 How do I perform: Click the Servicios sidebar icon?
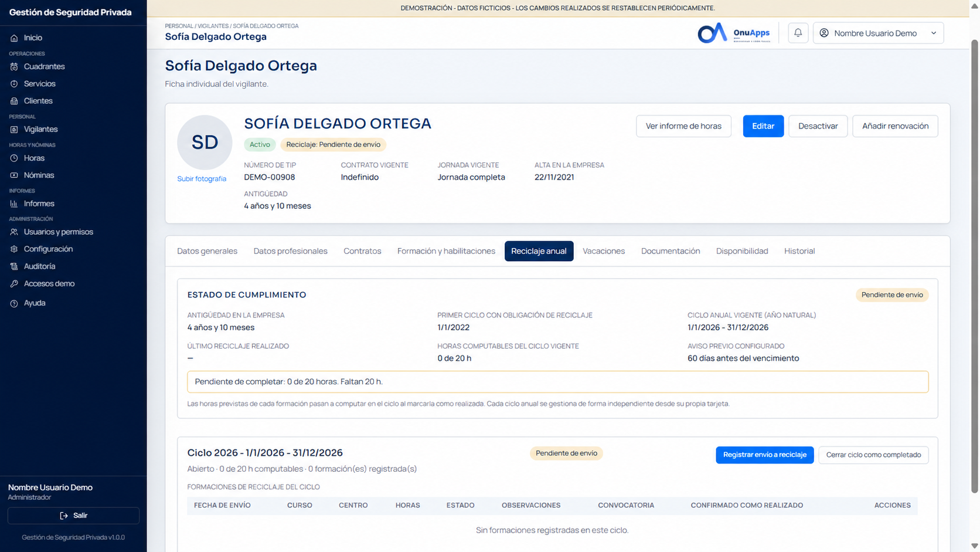coord(14,84)
